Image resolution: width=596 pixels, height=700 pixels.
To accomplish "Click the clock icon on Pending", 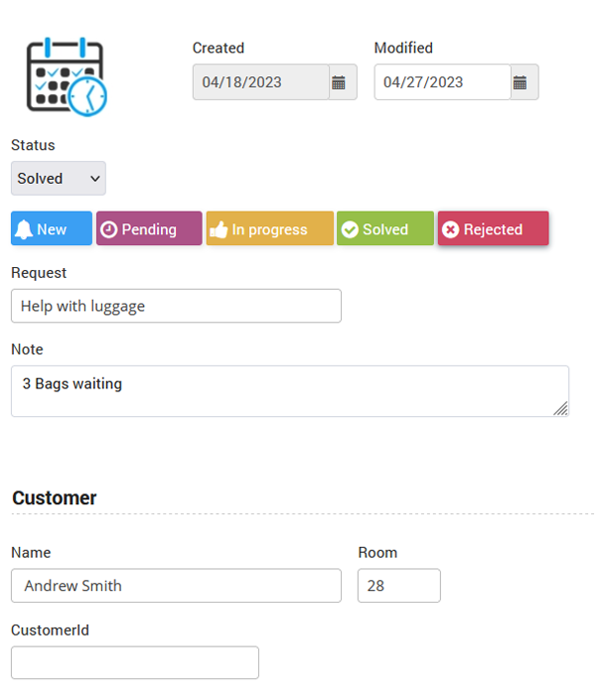I will tap(109, 229).
